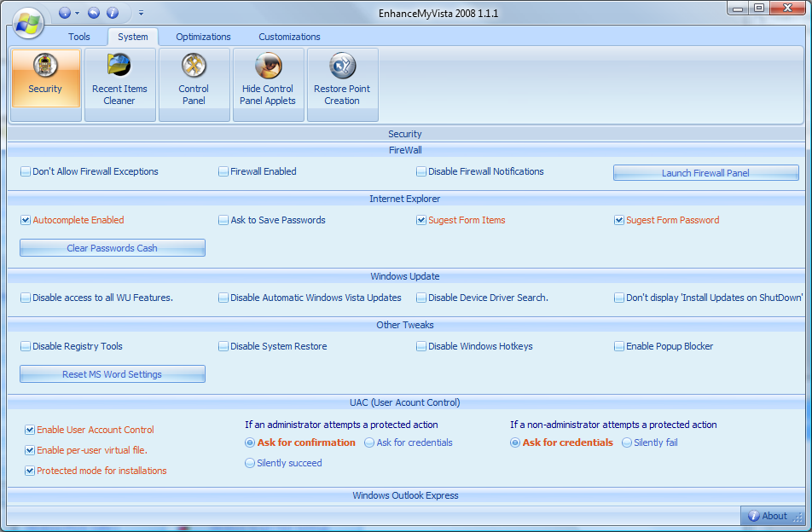This screenshot has height=532, width=812.
Task: Uncheck Protected mode for installations
Action: [x=30, y=471]
